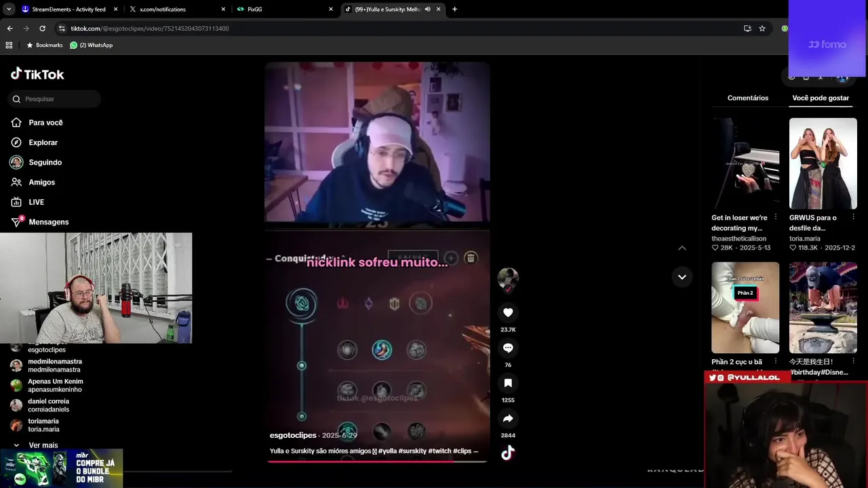This screenshot has height=488, width=868.
Task: Open the medmilenamastra followed account
Action: pyautogui.click(x=47, y=365)
